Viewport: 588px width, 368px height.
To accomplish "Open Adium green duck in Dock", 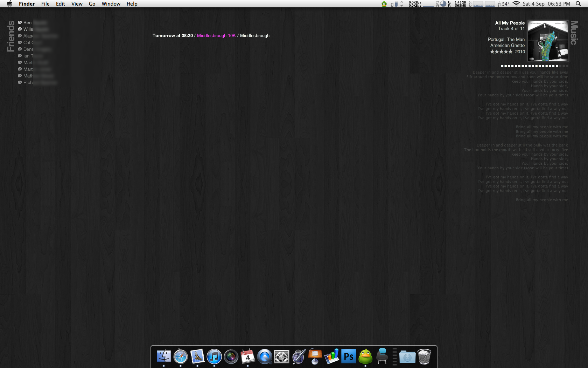I will point(365,357).
